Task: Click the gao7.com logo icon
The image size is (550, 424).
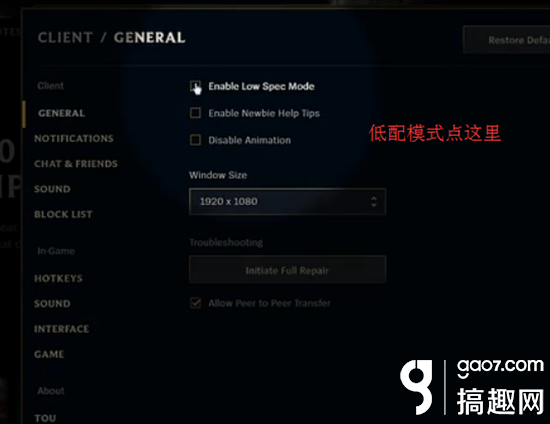Action: pos(416,386)
